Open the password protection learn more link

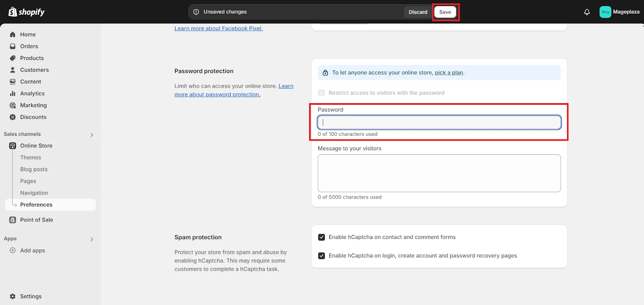(234, 90)
